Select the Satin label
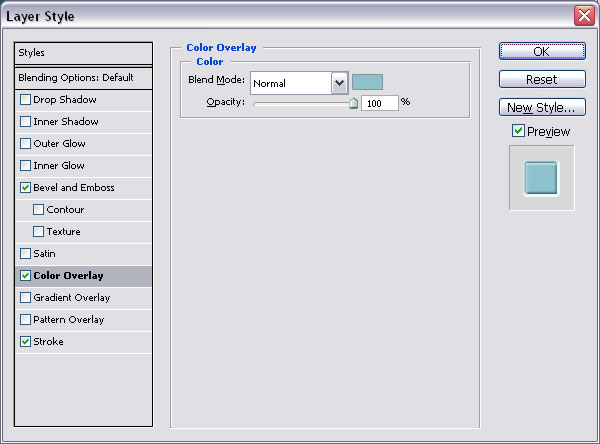 (44, 254)
